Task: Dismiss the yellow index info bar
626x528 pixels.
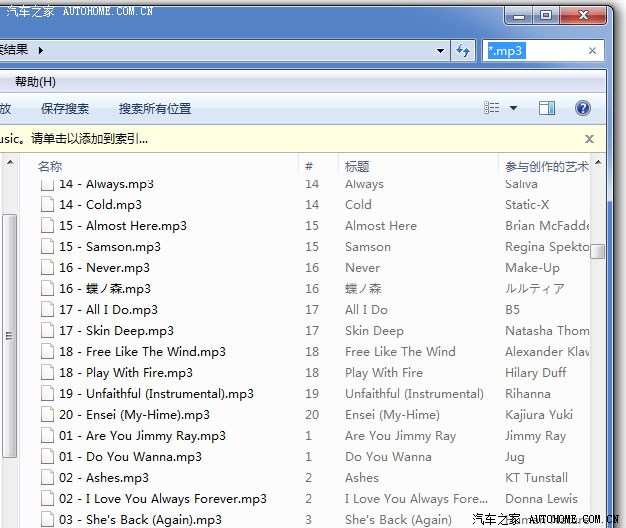Action: pyautogui.click(x=589, y=139)
